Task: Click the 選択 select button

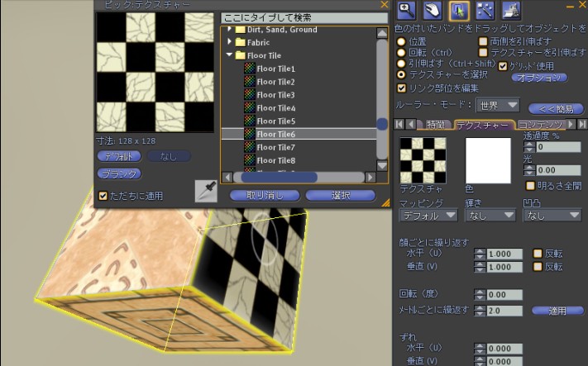Action: click(x=341, y=195)
